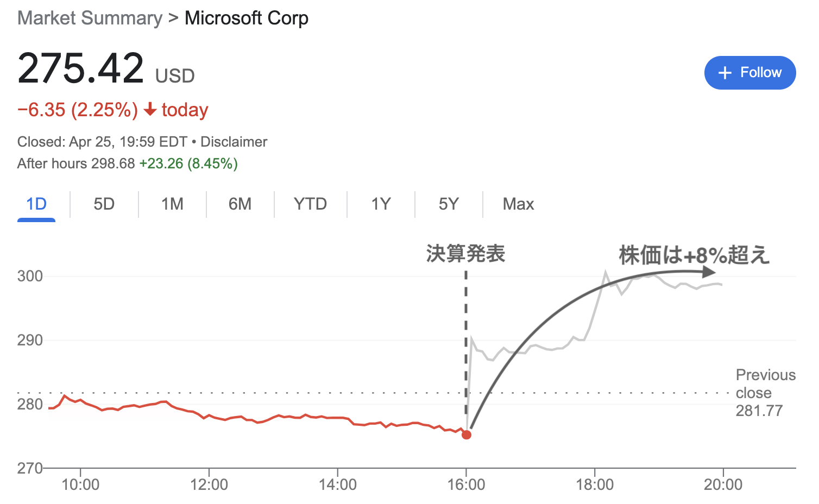The image size is (819, 504).
Task: Click the plus icon in Follow button
Action: pyautogui.click(x=725, y=73)
